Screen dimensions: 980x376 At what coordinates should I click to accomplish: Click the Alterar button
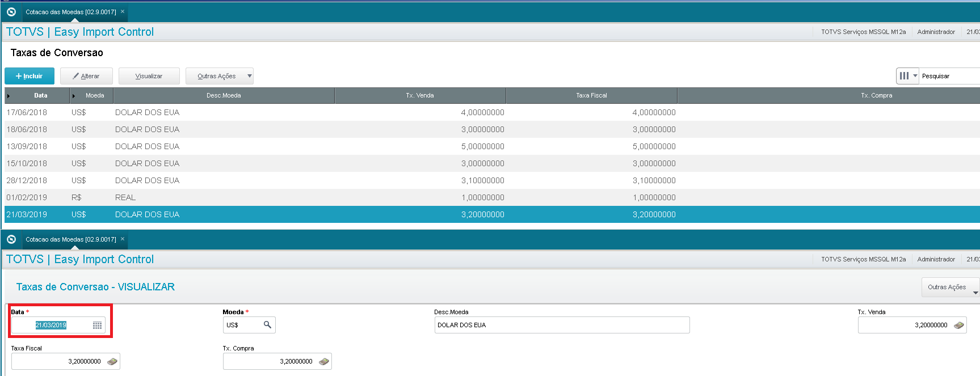(86, 76)
